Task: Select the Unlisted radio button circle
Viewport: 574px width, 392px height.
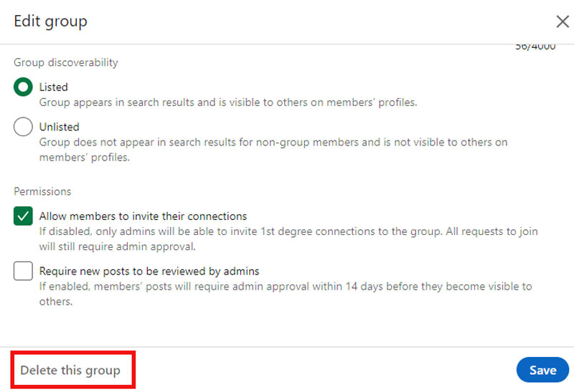Action: coord(23,127)
